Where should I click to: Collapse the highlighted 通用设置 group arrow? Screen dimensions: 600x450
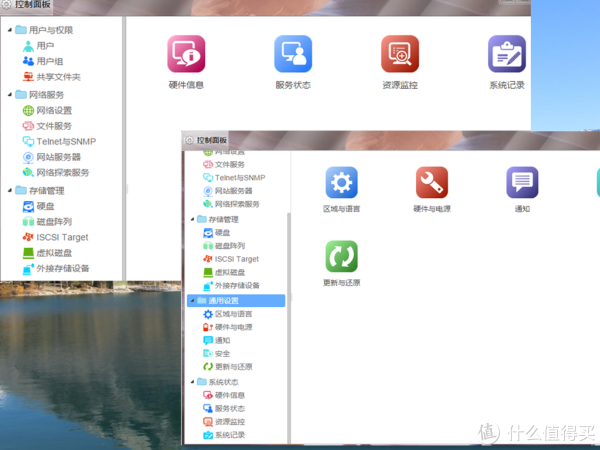coord(191,300)
